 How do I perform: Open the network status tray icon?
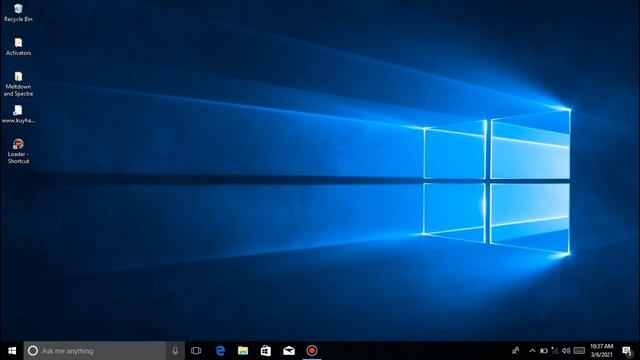pos(555,351)
